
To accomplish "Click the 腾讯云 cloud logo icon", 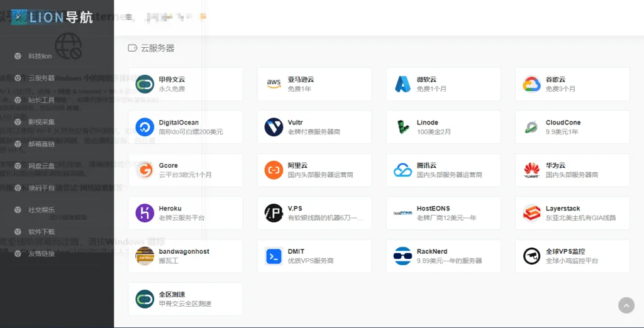I will click(402, 170).
